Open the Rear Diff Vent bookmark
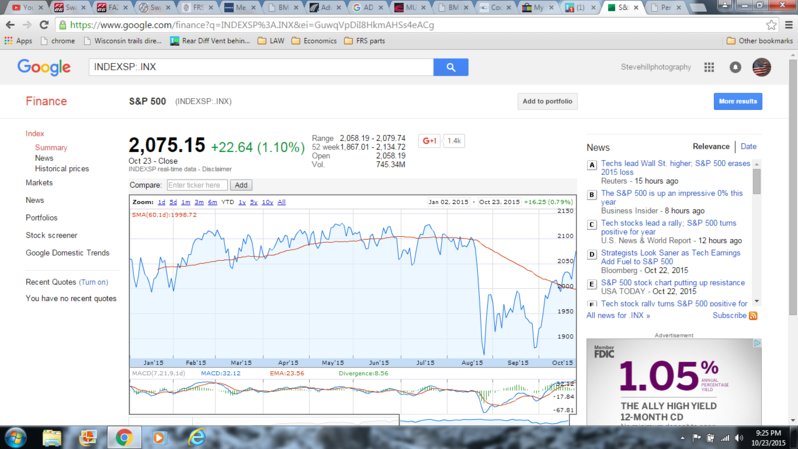 (210, 41)
